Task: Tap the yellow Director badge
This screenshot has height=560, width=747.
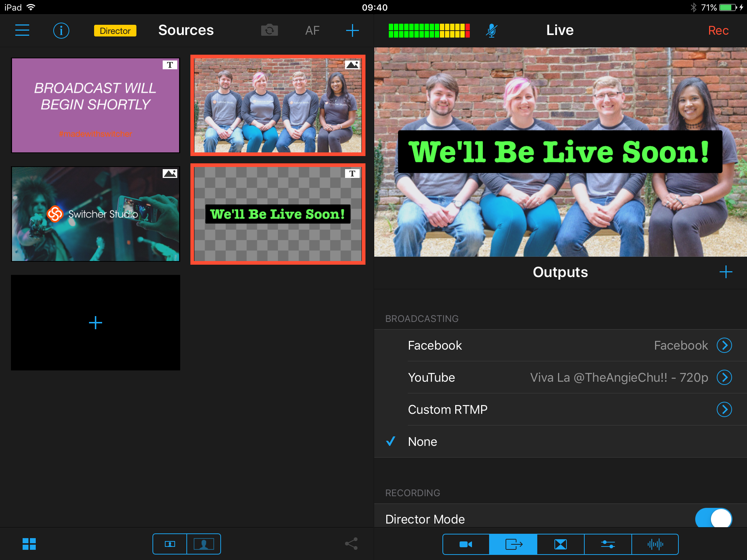Action: point(115,31)
